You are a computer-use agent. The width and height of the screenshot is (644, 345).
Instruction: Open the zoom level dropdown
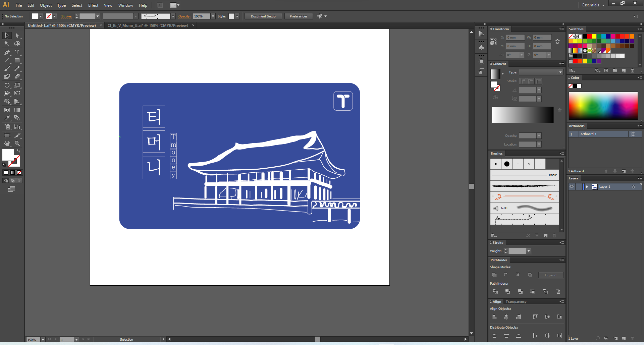(x=43, y=340)
